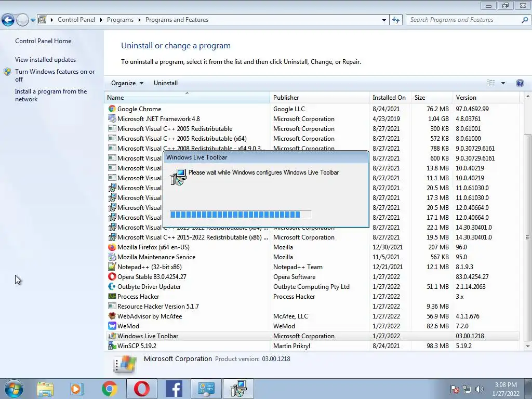Click the Windows Live Toolbar dialog title
Image resolution: width=532 pixels, height=399 pixels.
pyautogui.click(x=197, y=157)
